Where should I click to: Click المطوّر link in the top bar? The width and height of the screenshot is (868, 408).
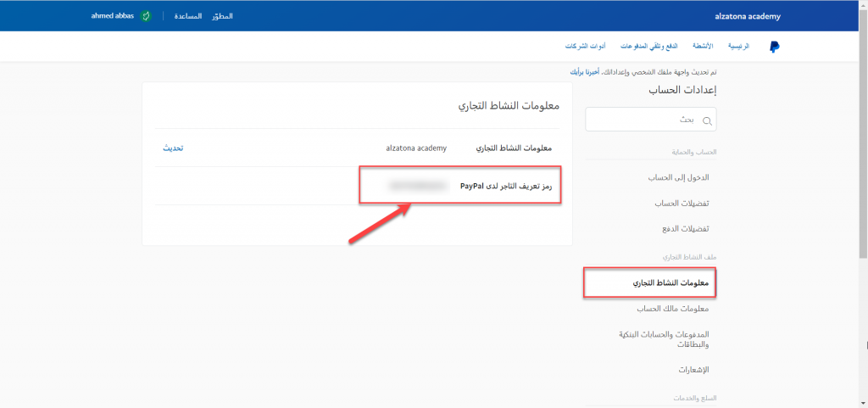click(223, 16)
